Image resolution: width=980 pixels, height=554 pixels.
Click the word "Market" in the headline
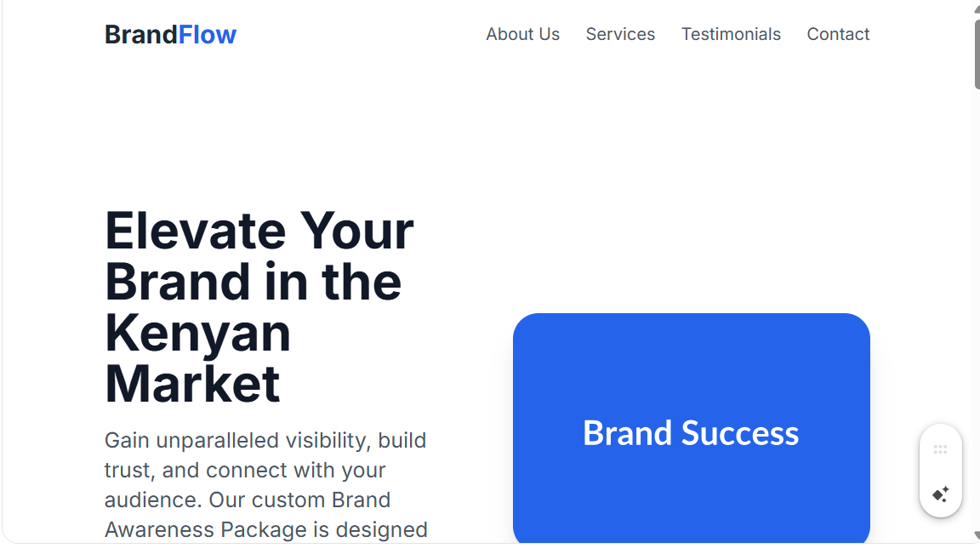(192, 384)
